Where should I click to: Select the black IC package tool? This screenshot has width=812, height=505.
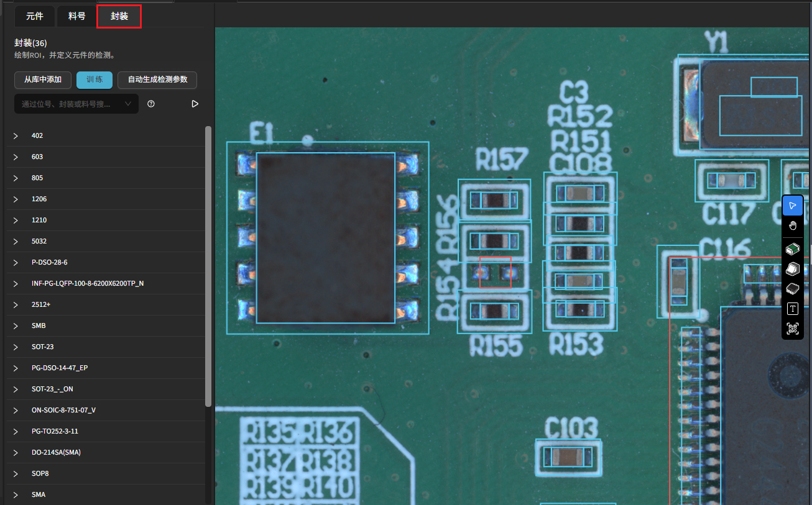tap(792, 289)
